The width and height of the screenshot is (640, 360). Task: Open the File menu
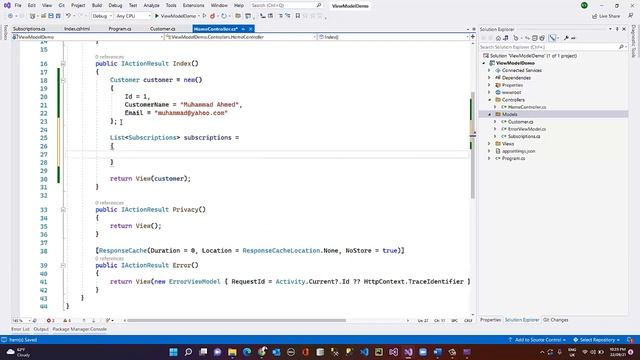(18, 6)
